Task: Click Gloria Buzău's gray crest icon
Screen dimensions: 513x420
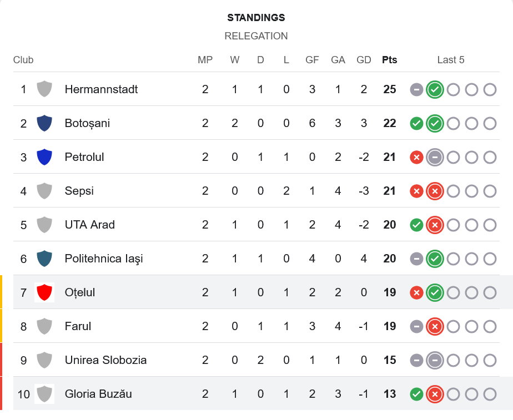Action: (x=44, y=393)
